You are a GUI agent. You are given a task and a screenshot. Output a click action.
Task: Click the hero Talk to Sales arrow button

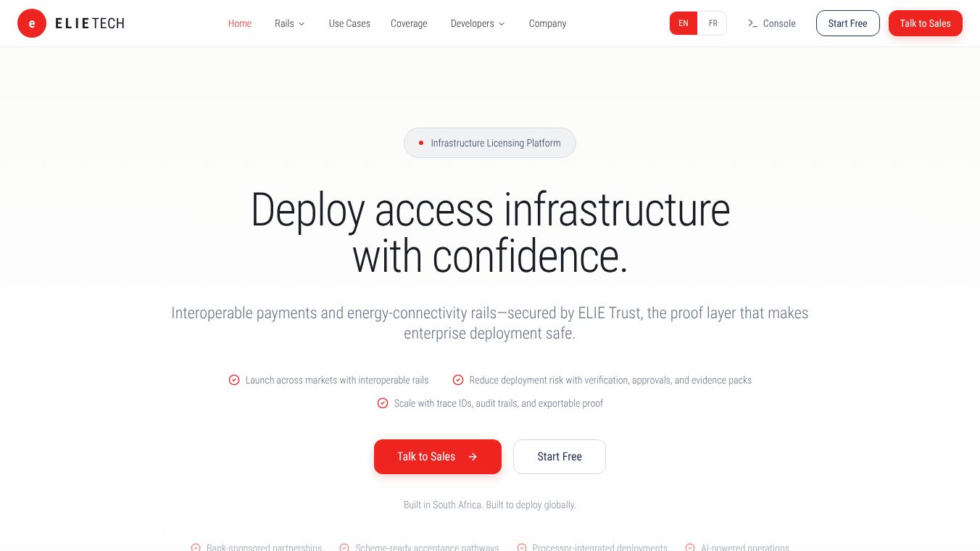438,457
